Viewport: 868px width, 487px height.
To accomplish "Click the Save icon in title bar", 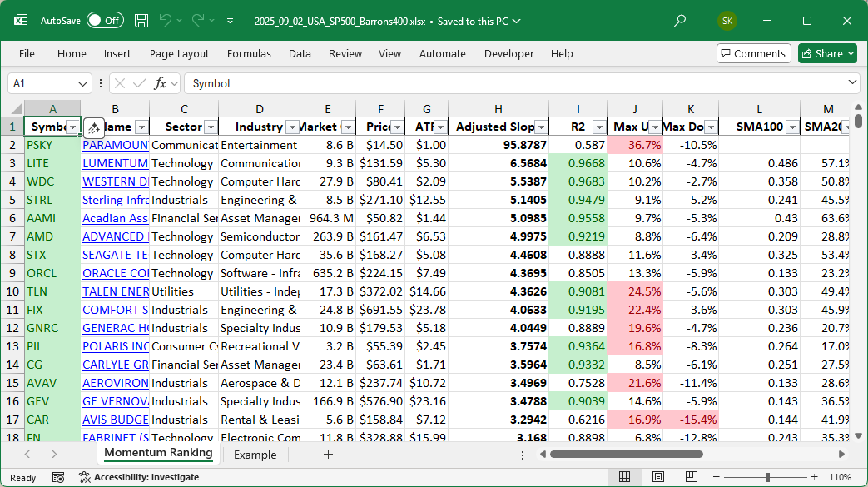I will point(141,21).
